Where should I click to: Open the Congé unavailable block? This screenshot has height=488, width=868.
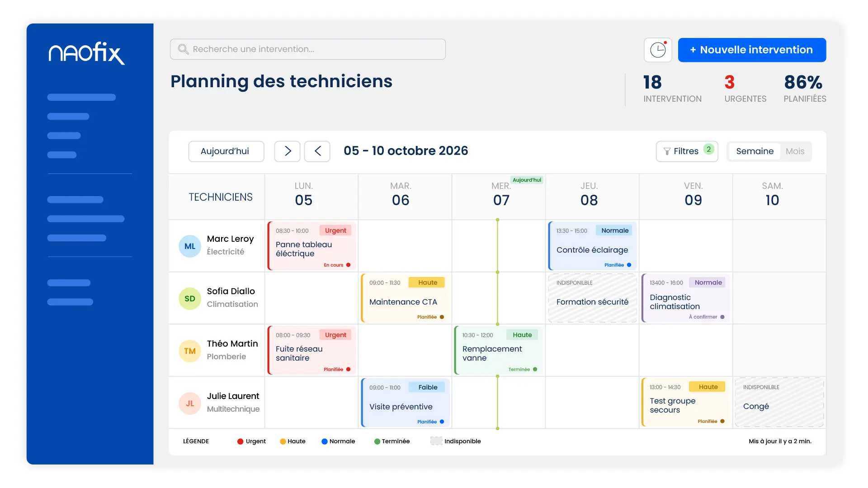[x=779, y=403]
